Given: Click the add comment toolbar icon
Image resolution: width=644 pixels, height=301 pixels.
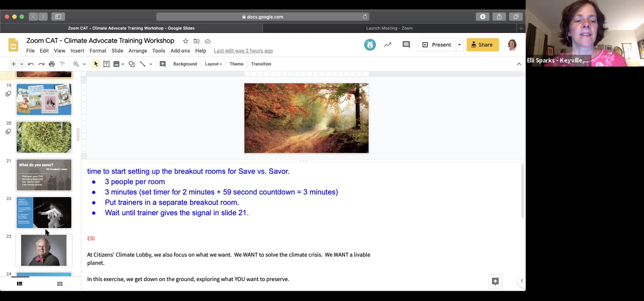Looking at the screenshot, I should point(162,64).
